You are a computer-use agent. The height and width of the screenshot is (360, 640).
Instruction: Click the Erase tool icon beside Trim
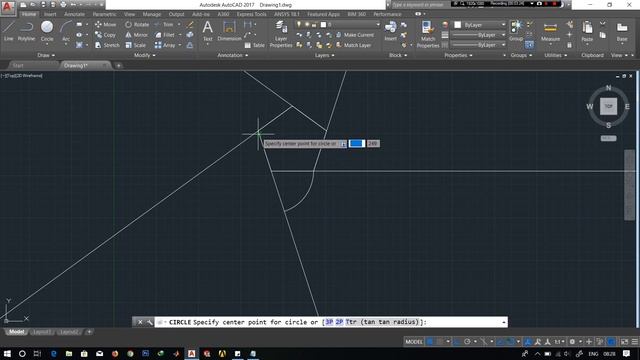point(190,24)
